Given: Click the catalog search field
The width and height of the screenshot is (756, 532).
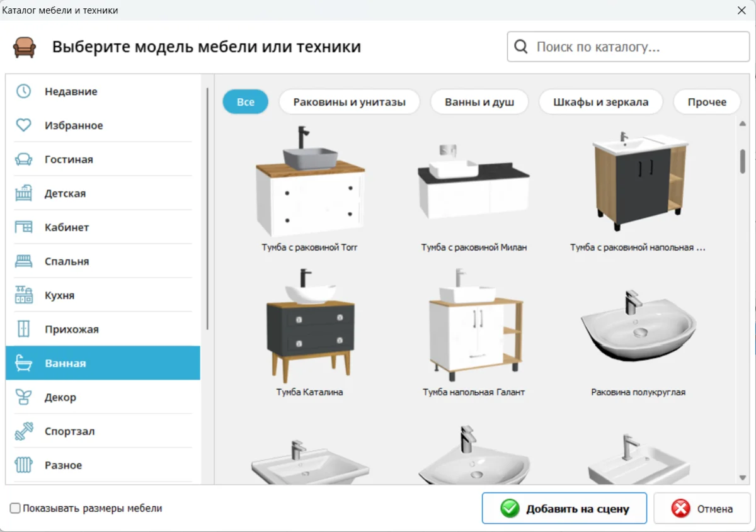Looking at the screenshot, I should (x=628, y=47).
